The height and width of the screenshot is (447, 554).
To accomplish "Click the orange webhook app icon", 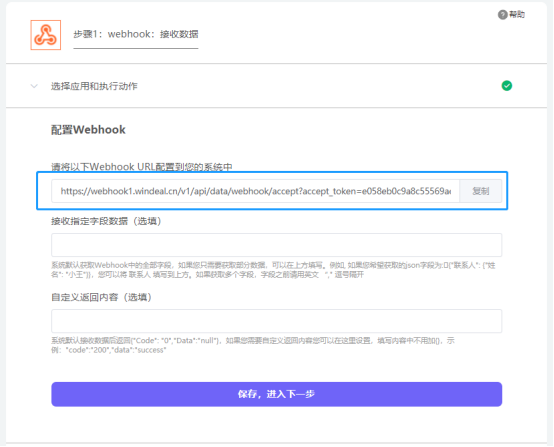I will point(46,35).
